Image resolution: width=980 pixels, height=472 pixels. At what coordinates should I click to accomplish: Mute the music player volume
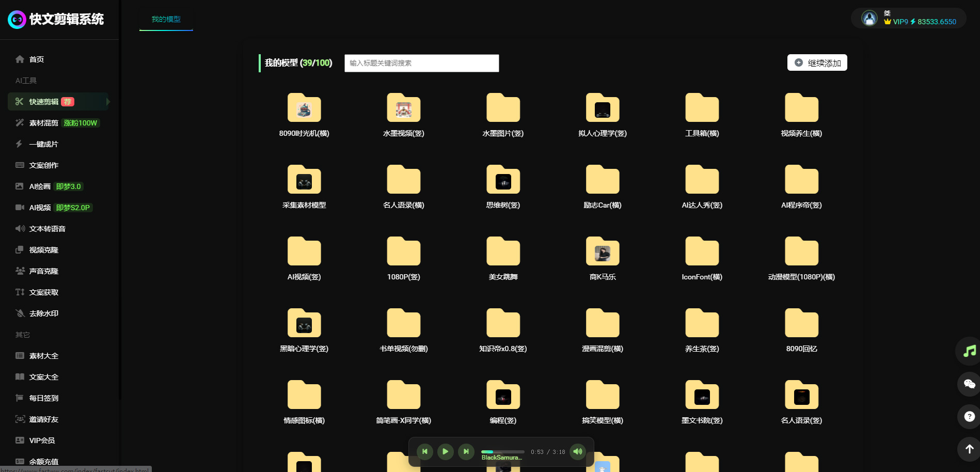click(577, 451)
